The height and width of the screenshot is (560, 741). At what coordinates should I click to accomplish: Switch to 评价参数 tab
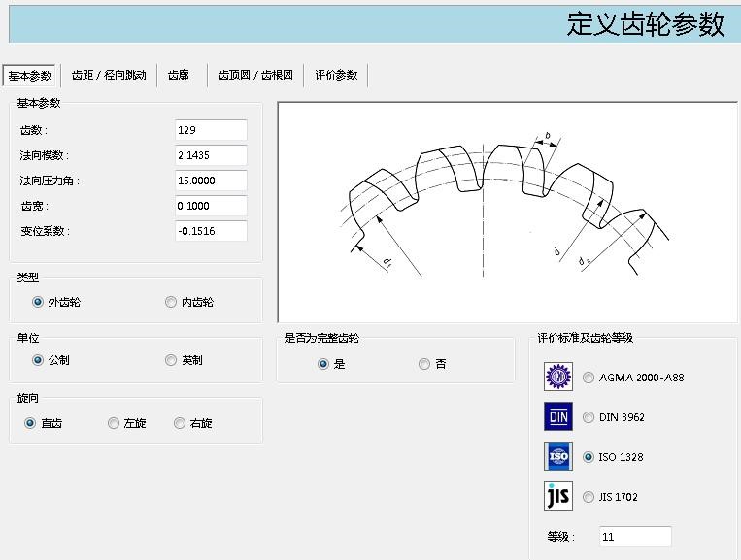336,75
